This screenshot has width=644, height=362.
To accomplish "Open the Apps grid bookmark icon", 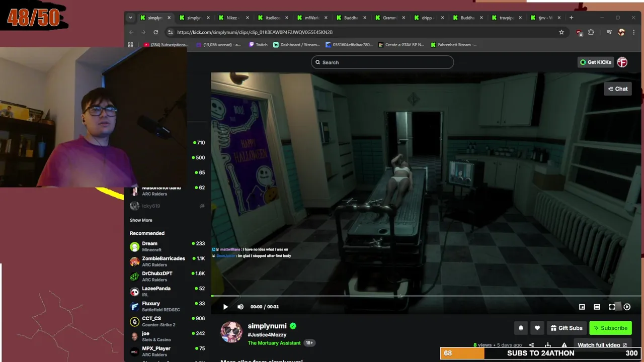I will click(130, 45).
